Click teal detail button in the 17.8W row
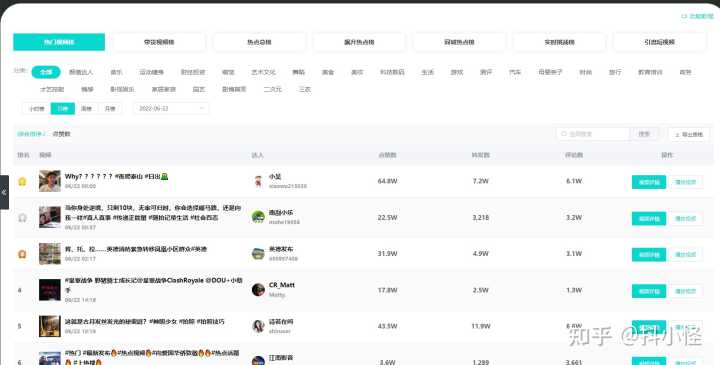The width and height of the screenshot is (720, 365). (649, 291)
